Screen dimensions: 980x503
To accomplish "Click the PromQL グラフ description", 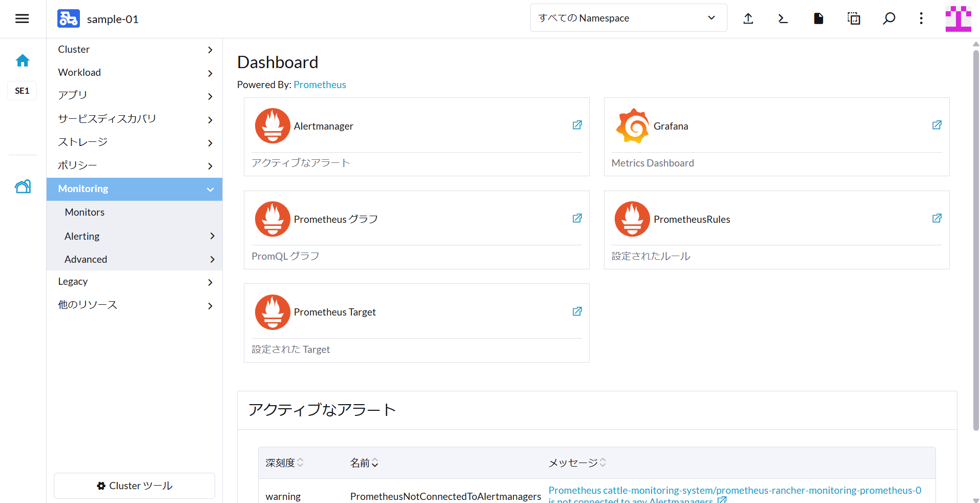I will pos(285,256).
